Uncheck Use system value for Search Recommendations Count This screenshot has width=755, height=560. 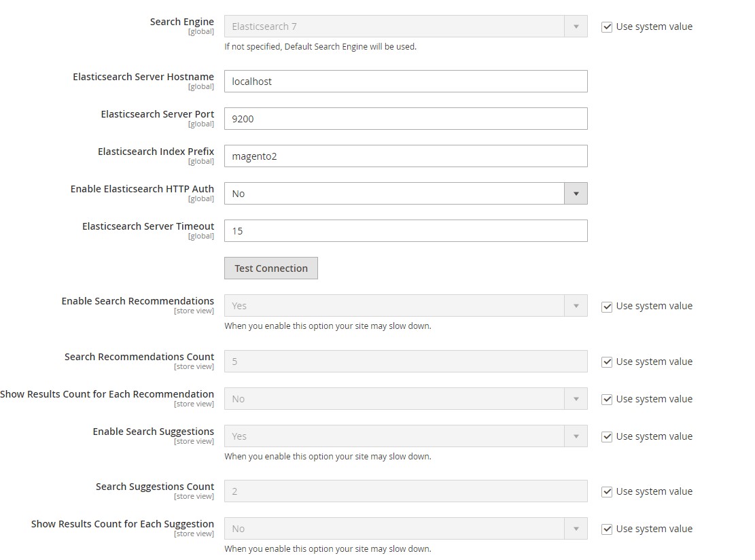(607, 362)
